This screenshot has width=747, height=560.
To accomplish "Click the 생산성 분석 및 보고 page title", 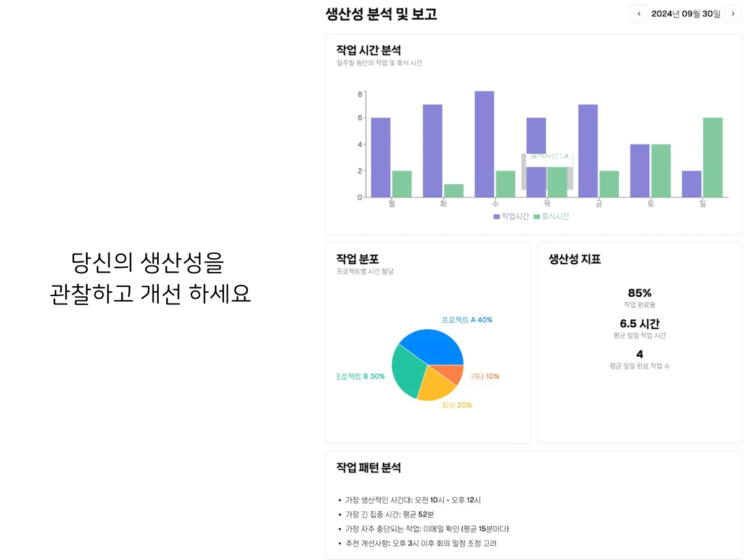I will [381, 14].
